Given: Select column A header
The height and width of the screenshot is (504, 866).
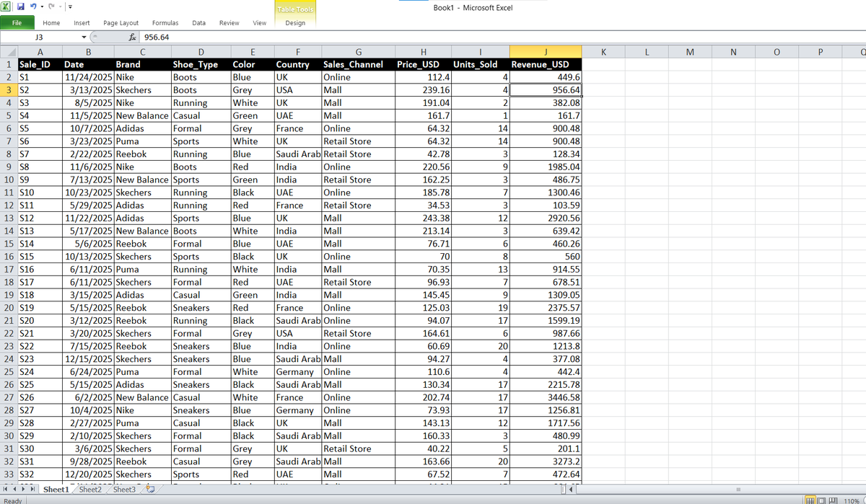Looking at the screenshot, I should [40, 51].
